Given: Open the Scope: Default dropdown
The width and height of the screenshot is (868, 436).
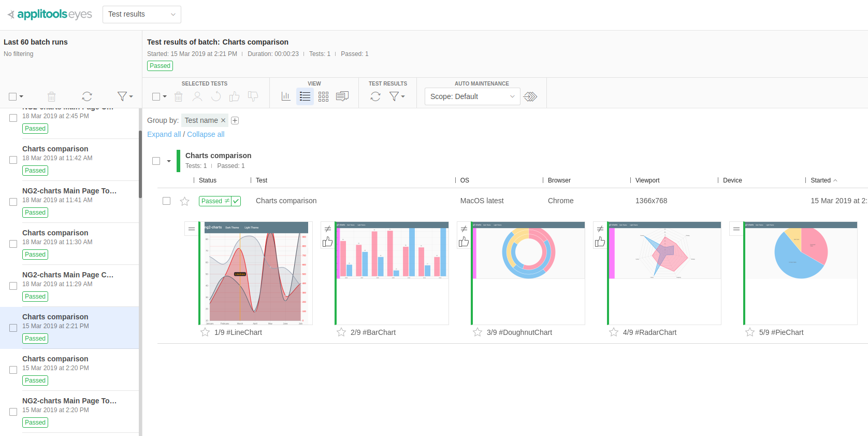Looking at the screenshot, I should tap(472, 96).
